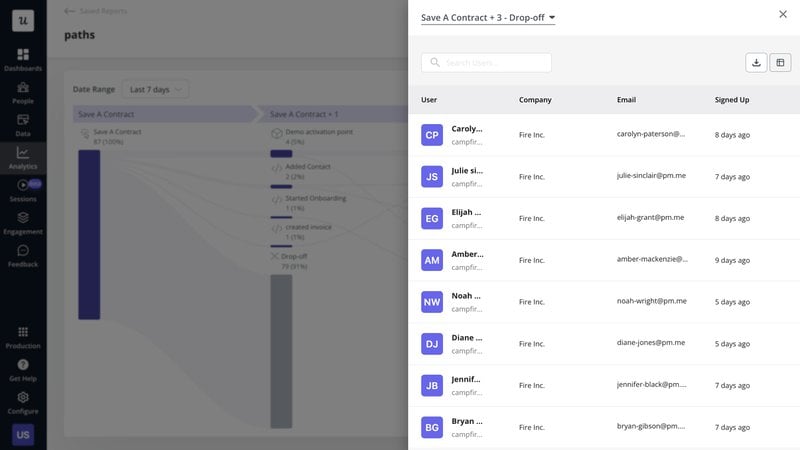Open the Carolyn user name
This screenshot has height=450, width=800.
(467, 129)
